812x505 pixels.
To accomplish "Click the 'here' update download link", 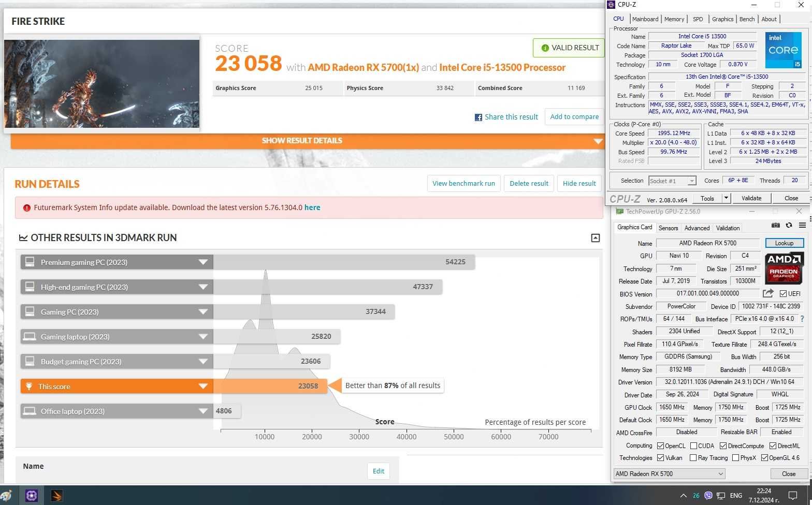I will [312, 207].
